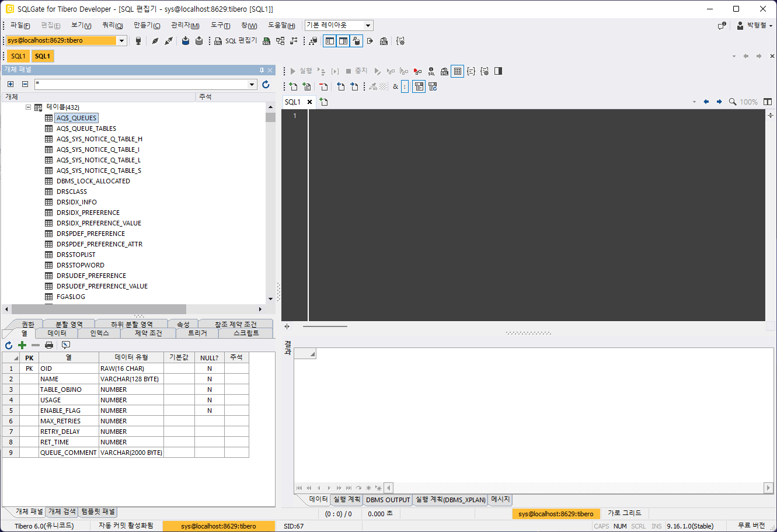Select the first orange SQL1 window tab
Screen dimensions: 777x532
click(18, 56)
